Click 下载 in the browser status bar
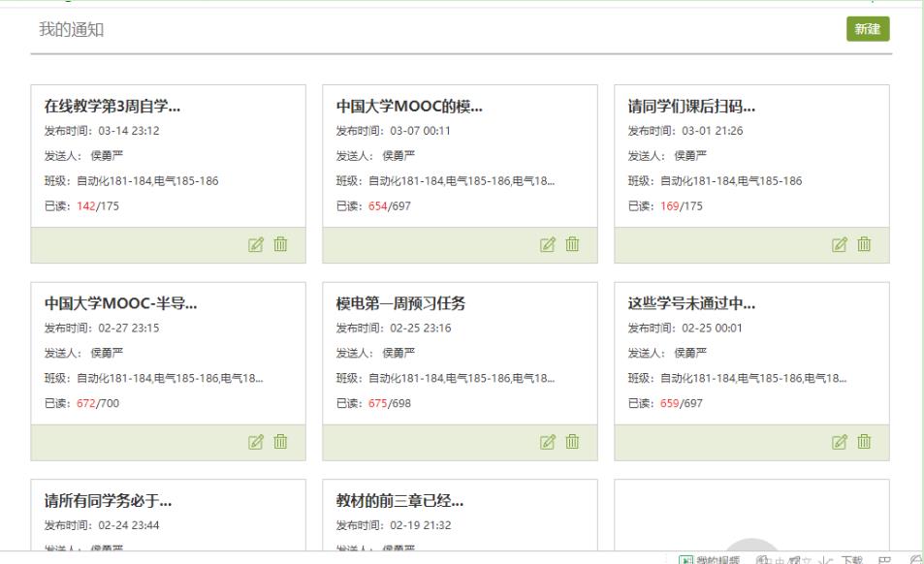This screenshot has width=924, height=564. pyautogui.click(x=850, y=559)
